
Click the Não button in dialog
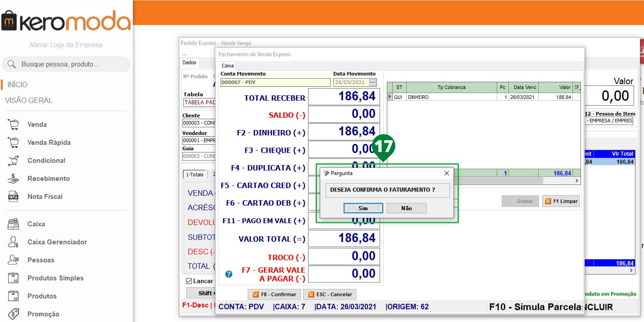coord(406,208)
